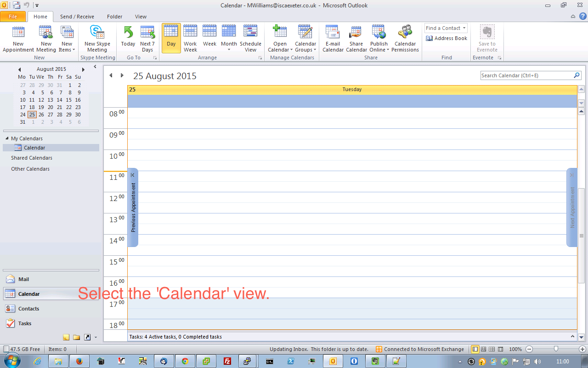Open Shared Calendars group

32,158
